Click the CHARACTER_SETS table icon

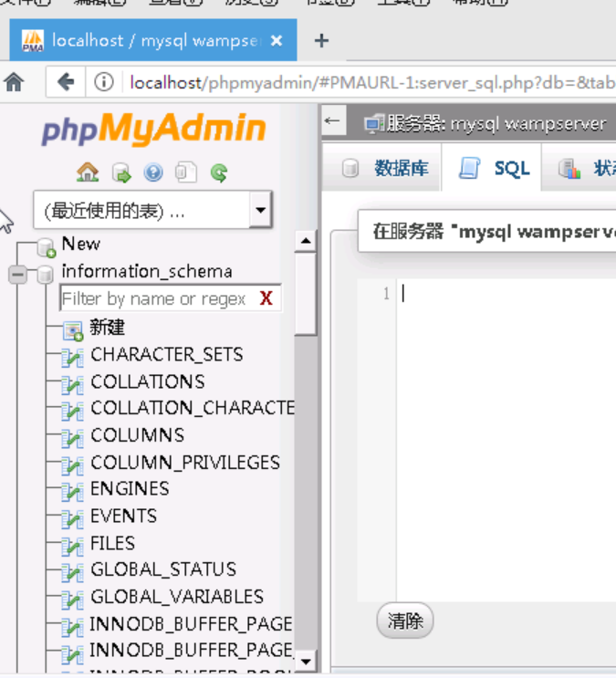[72, 358]
